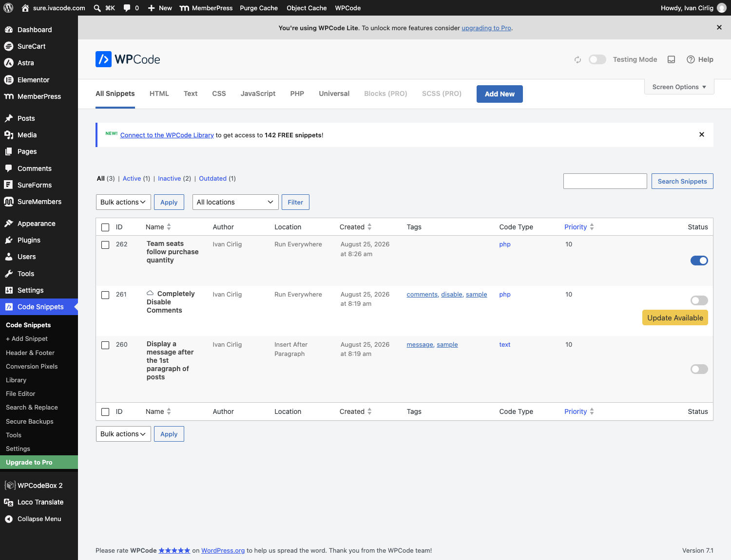Switch to the Universal tab
The width and height of the screenshot is (731, 560).
click(334, 93)
